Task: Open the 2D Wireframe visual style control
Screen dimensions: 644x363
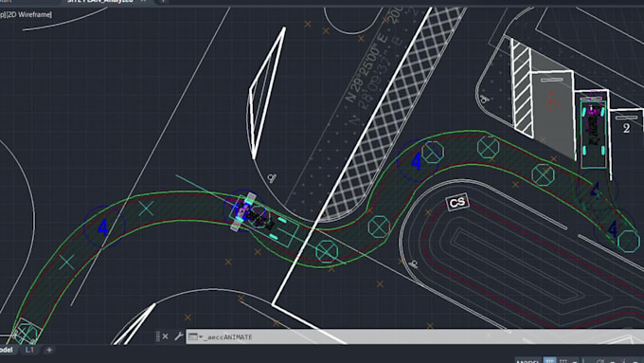Action: tap(30, 15)
